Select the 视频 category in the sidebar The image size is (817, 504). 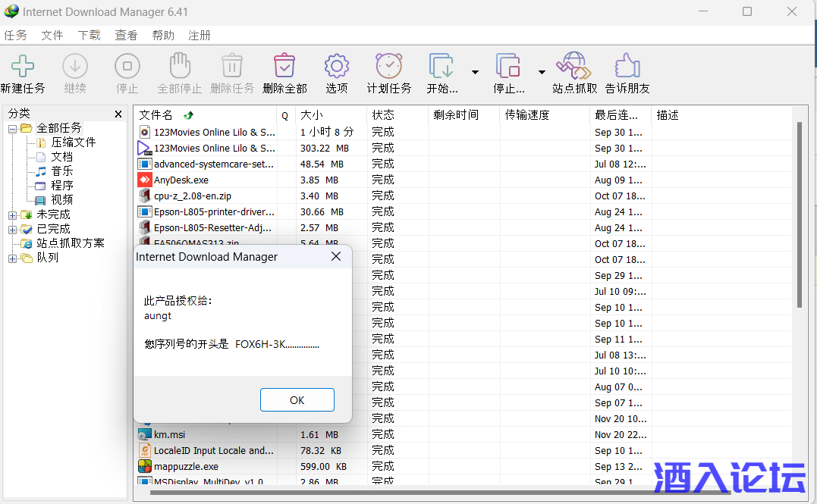pos(60,200)
